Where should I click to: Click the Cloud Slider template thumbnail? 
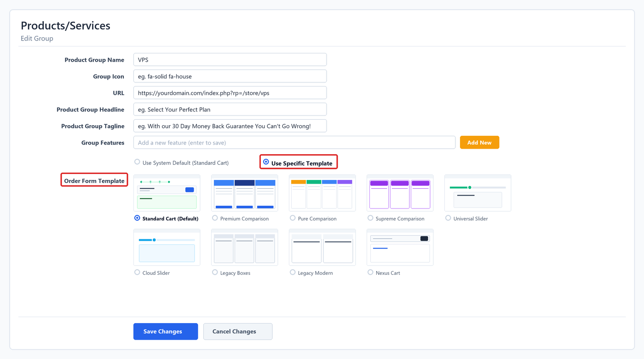tap(167, 248)
